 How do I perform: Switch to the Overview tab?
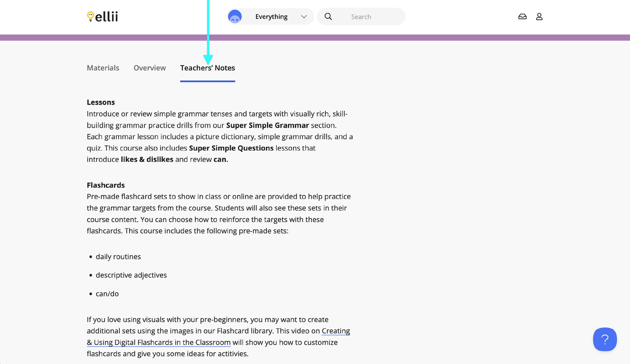tap(150, 68)
